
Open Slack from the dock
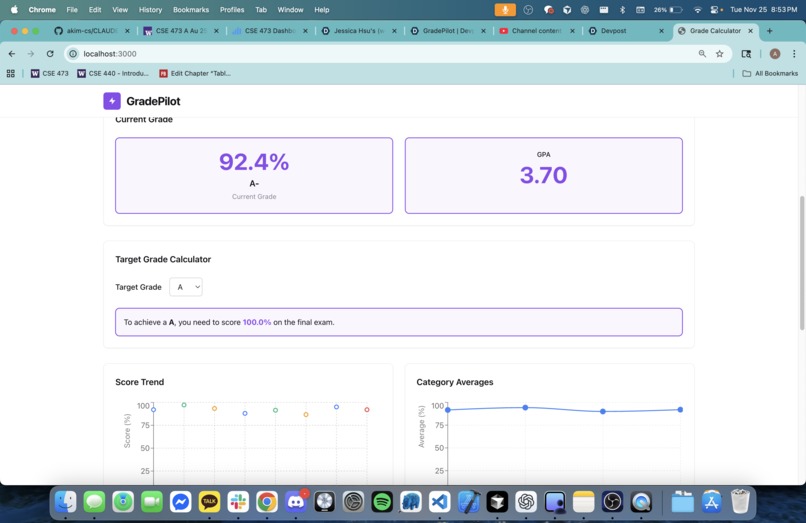(238, 502)
